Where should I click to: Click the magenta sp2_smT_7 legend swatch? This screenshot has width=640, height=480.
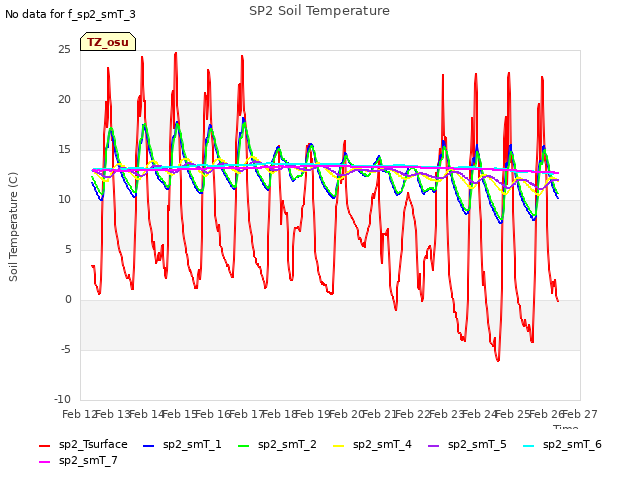(x=44, y=462)
